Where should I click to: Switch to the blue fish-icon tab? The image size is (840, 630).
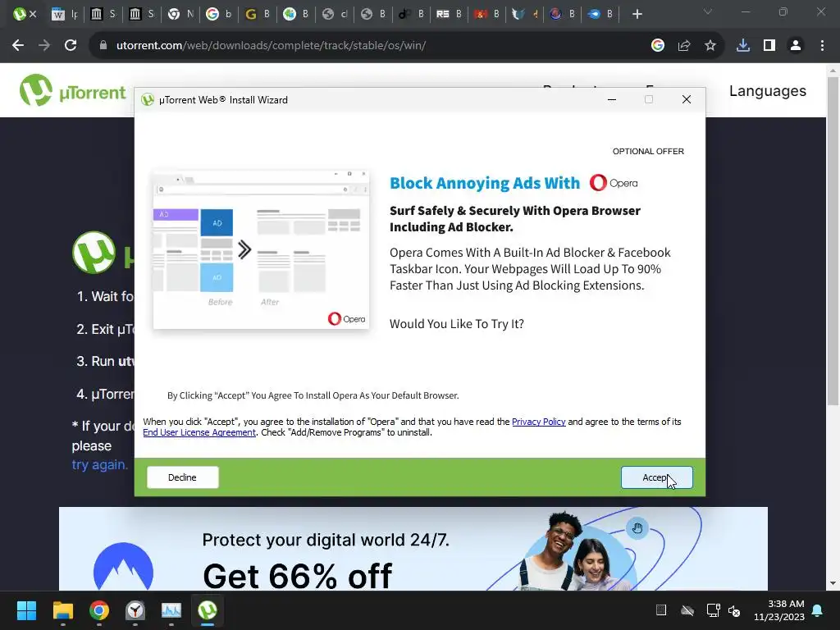[601, 15]
